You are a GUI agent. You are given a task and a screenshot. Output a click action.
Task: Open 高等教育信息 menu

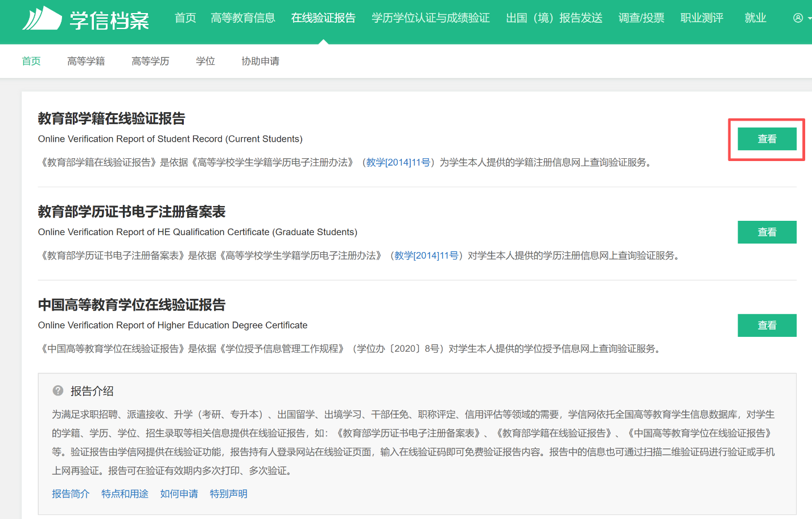click(x=243, y=18)
